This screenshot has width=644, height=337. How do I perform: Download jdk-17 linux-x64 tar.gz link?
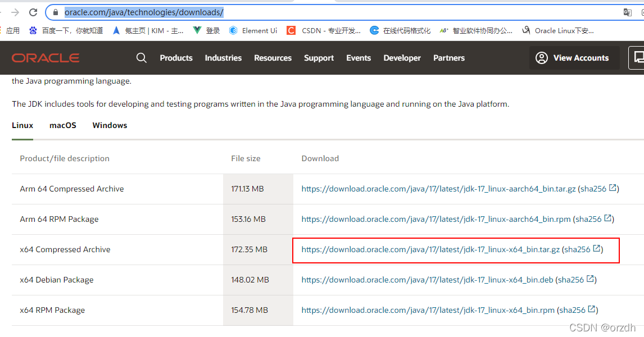tap(430, 249)
